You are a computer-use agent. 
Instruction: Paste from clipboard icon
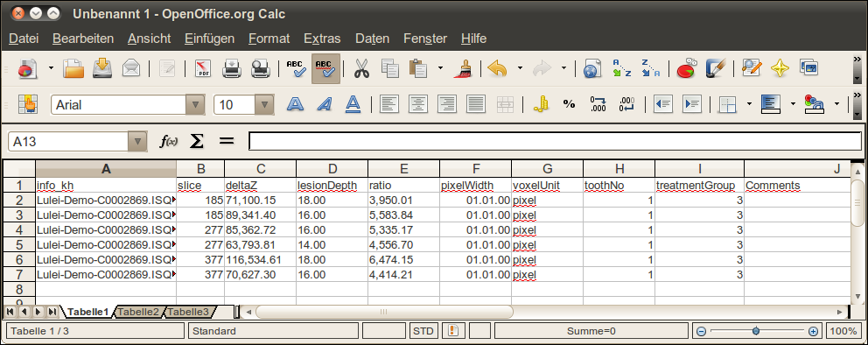pos(418,68)
